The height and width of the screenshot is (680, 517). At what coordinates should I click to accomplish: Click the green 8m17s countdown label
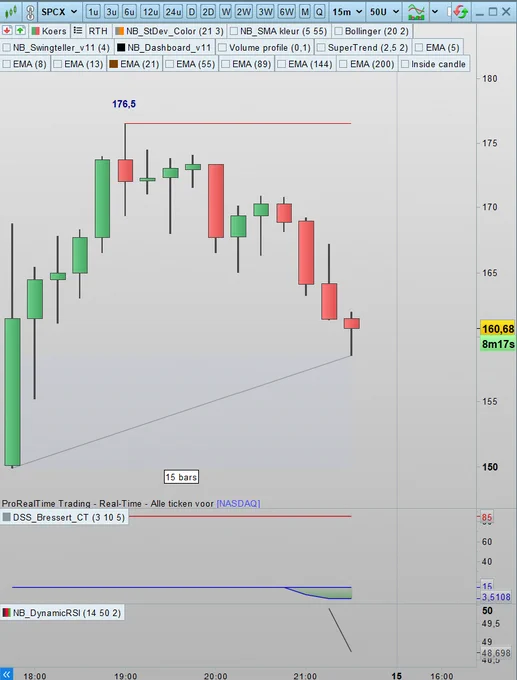(x=498, y=344)
